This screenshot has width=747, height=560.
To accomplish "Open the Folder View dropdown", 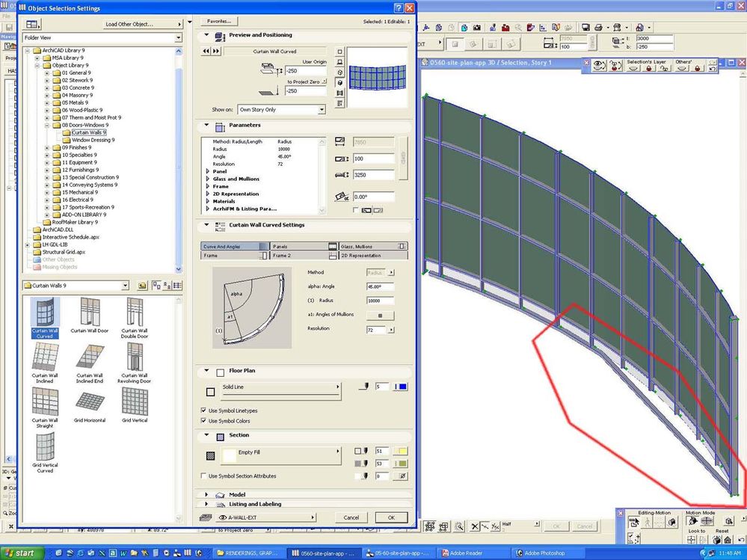I will click(102, 37).
